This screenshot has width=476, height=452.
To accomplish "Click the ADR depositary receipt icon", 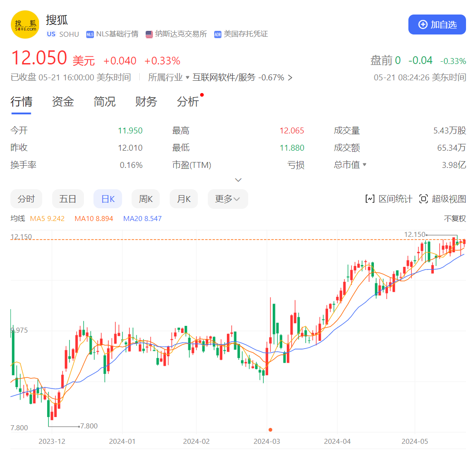I will (218, 34).
